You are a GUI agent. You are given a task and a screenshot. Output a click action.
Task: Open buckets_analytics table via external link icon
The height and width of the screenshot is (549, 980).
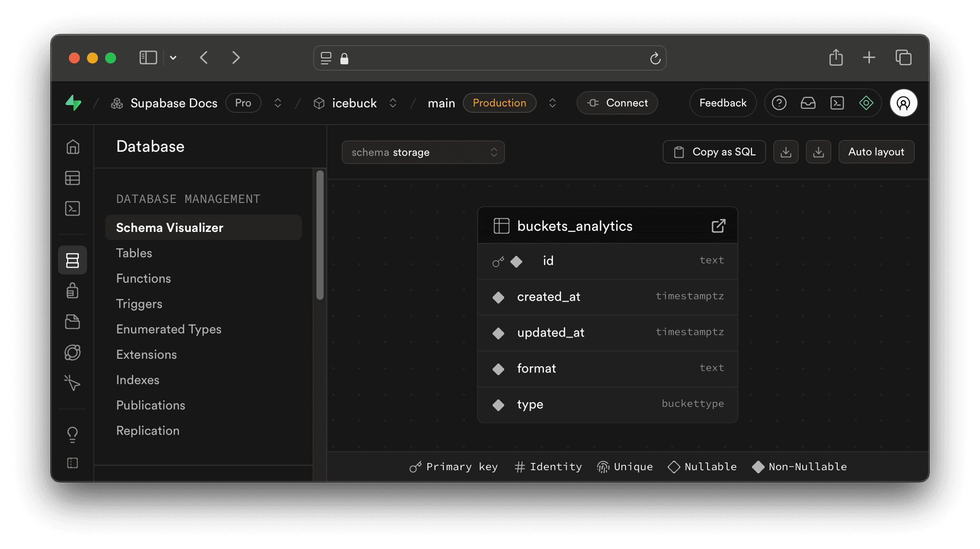718,226
